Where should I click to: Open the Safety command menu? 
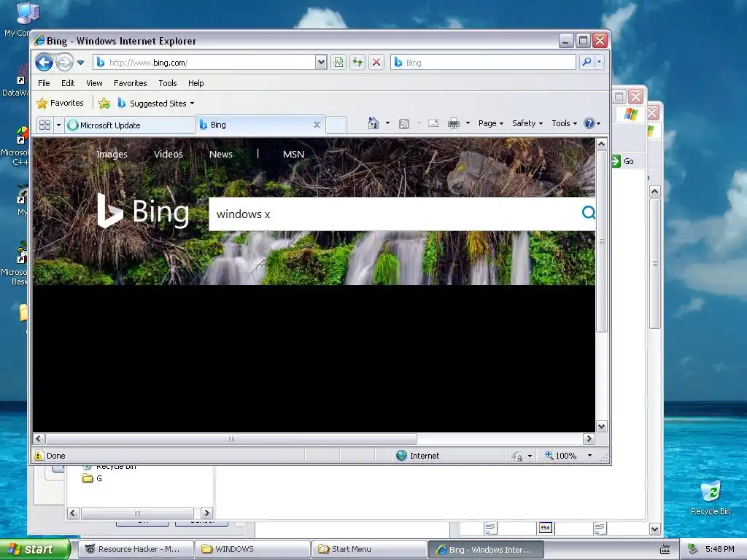coord(527,123)
